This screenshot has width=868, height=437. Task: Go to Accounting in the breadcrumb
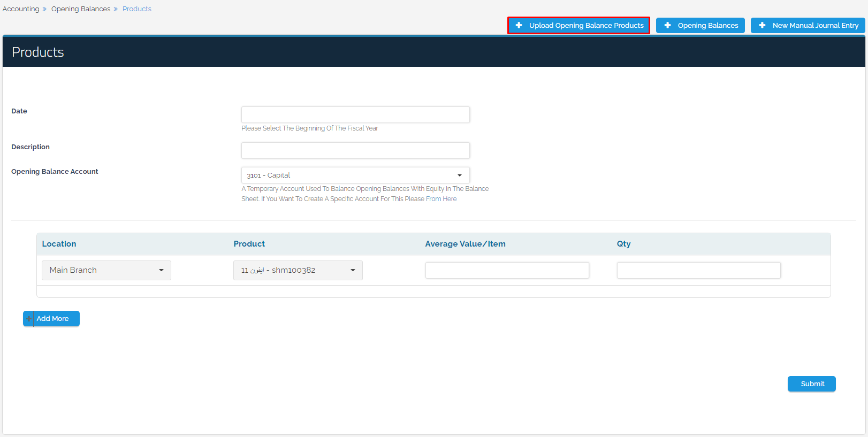pos(21,9)
